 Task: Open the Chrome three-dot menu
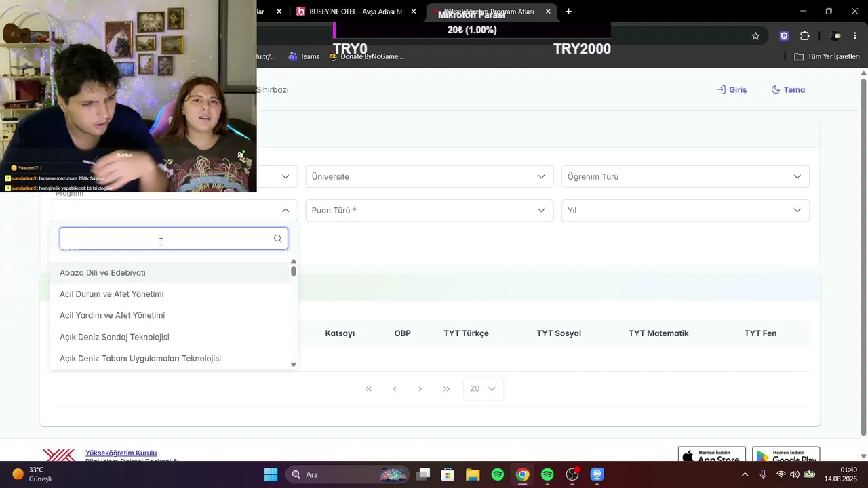pos(855,36)
